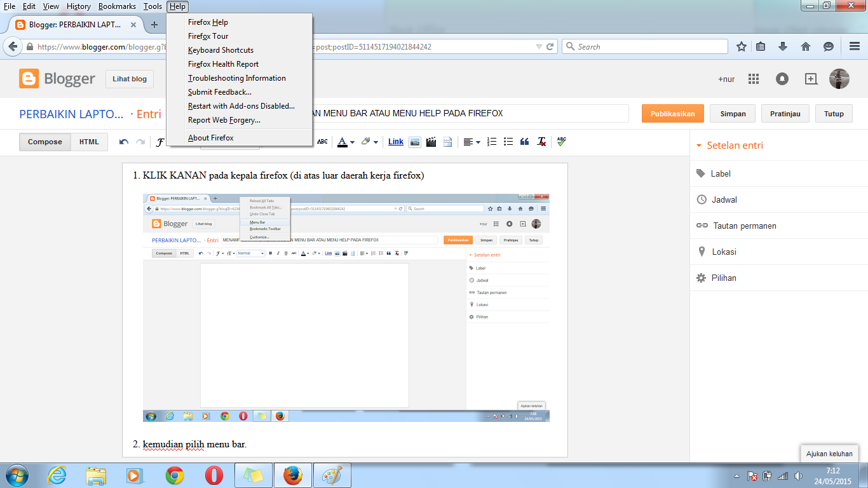Viewport: 868px width, 488px height.
Task: Switch editor to Compose mode
Action: 45,142
